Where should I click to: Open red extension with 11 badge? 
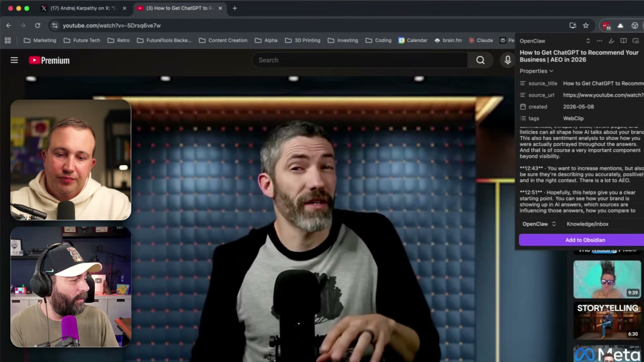pyautogui.click(x=606, y=26)
